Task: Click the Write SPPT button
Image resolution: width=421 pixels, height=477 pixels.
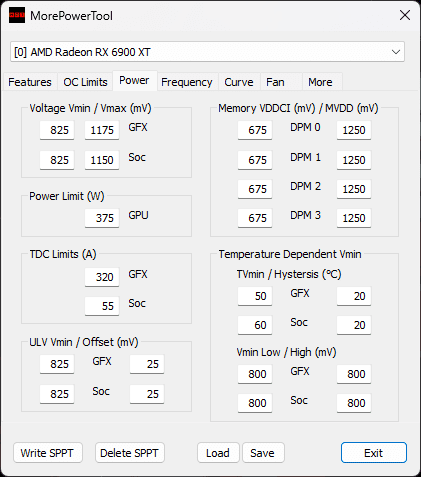Action: click(48, 453)
